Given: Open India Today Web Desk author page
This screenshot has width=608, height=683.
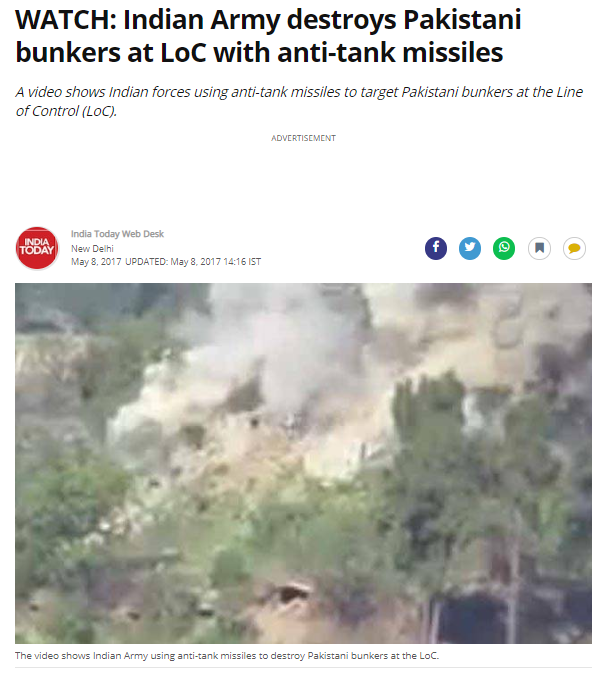Looking at the screenshot, I should coord(118,234).
